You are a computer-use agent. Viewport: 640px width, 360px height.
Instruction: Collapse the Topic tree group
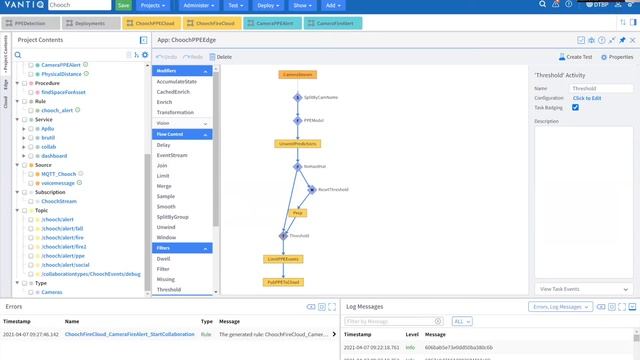pyautogui.click(x=17, y=210)
